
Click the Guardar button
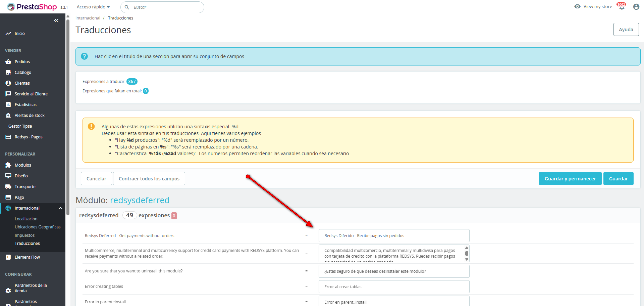[x=619, y=179]
